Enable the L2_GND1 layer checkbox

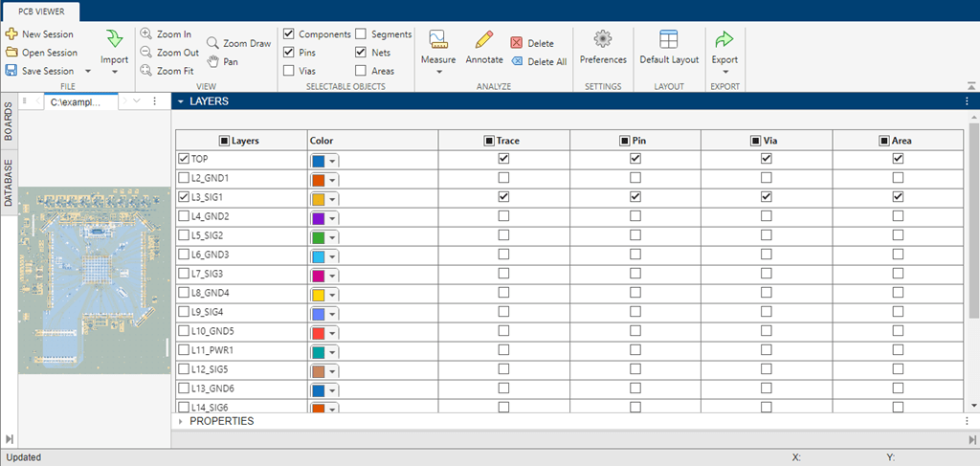point(184,178)
